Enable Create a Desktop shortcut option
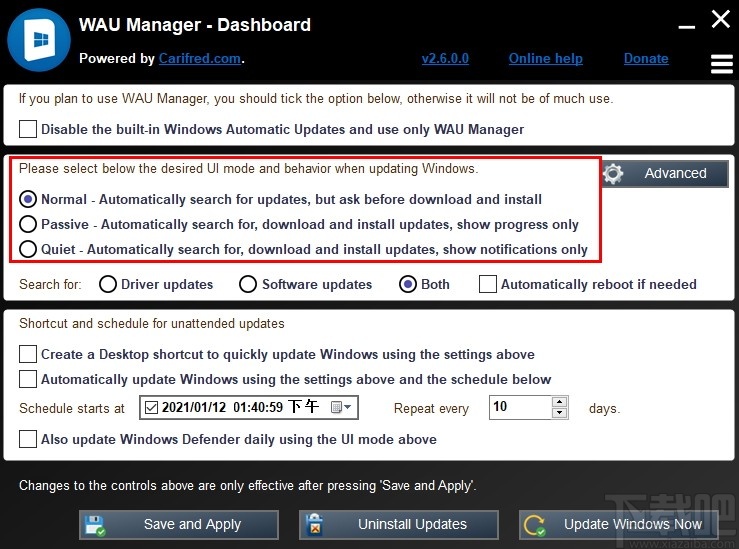Image resolution: width=739 pixels, height=549 pixels. point(28,354)
